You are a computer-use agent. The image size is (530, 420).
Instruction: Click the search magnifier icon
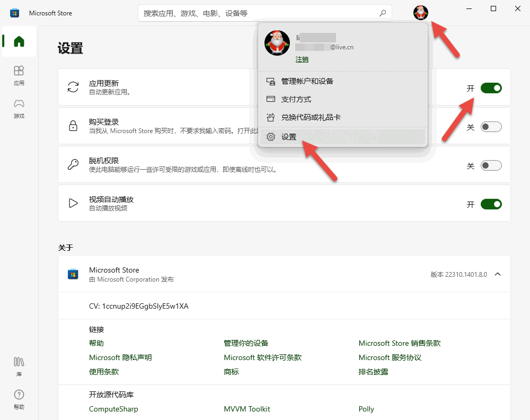click(383, 13)
